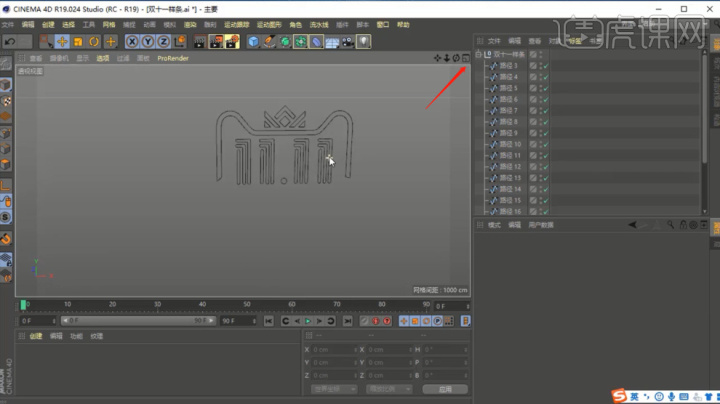Toggle green enable checkmark of 路径 15
720x404 pixels.
click(x=546, y=201)
